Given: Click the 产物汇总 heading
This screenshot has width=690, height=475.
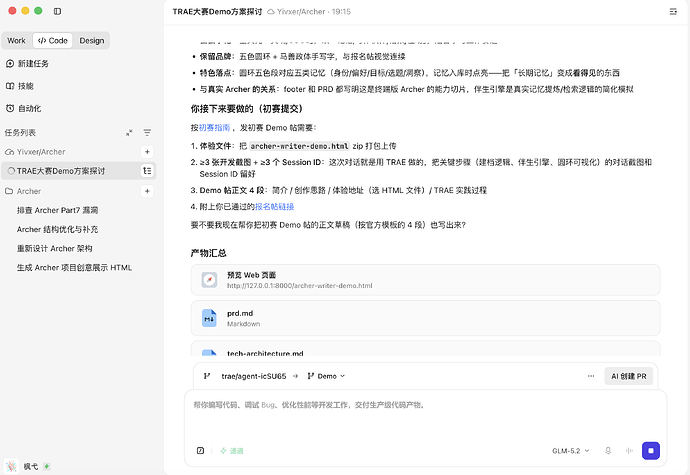Looking at the screenshot, I should [x=208, y=253].
